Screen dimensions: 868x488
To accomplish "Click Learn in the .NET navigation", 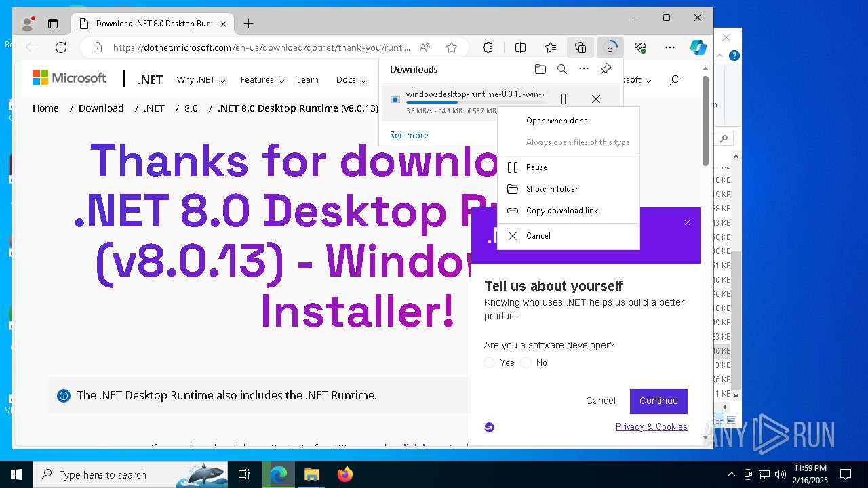I will [308, 80].
